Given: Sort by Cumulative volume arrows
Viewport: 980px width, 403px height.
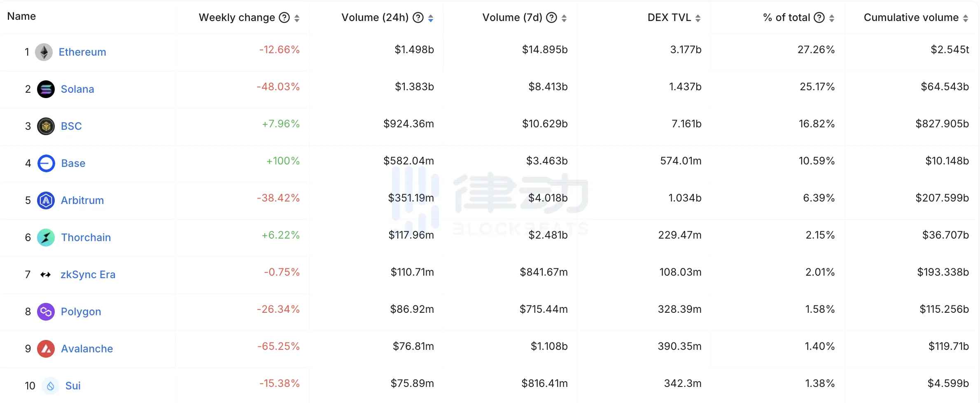Looking at the screenshot, I should click(966, 18).
